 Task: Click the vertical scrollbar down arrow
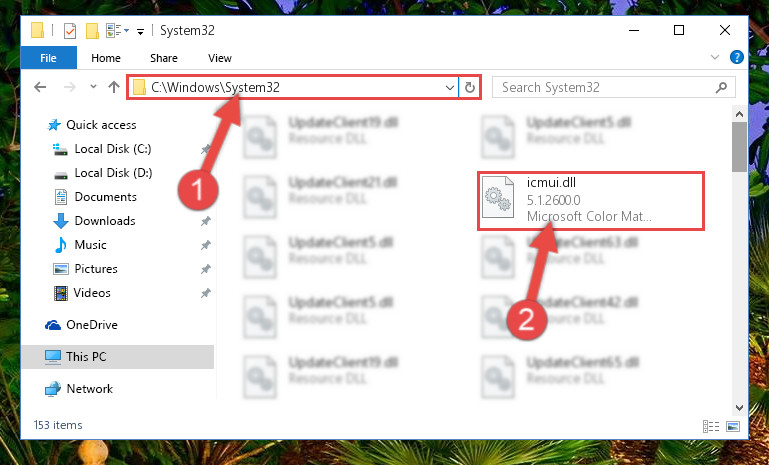[740, 407]
